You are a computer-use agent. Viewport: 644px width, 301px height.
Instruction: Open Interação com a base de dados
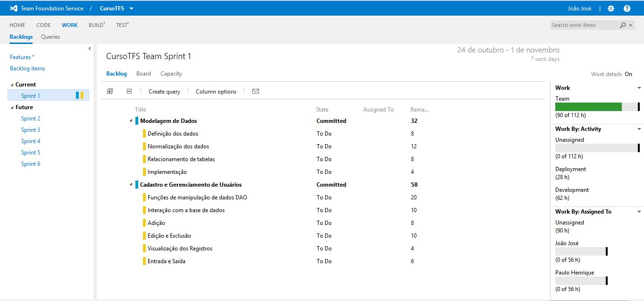pyautogui.click(x=186, y=210)
